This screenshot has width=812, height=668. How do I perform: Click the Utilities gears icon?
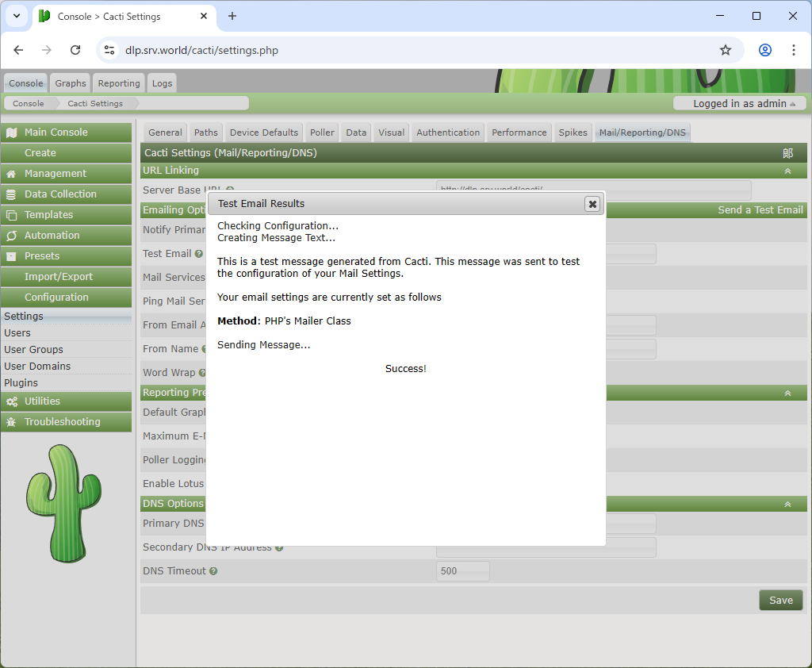tap(11, 401)
